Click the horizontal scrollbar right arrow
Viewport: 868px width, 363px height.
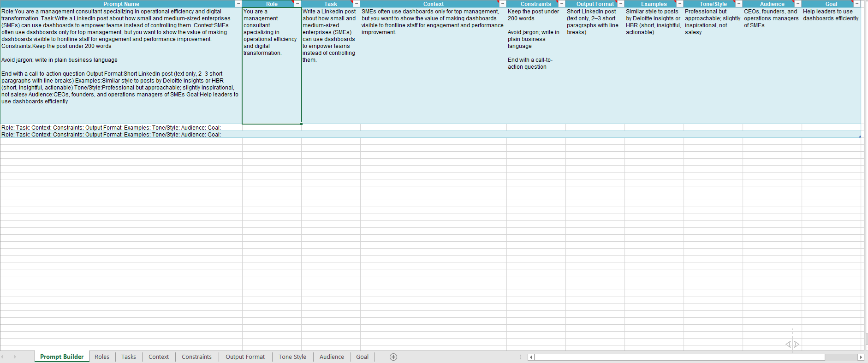coord(861,357)
